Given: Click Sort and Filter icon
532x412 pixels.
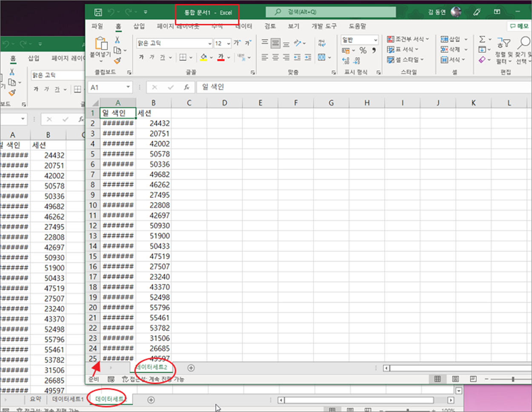Looking at the screenshot, I should [503, 43].
